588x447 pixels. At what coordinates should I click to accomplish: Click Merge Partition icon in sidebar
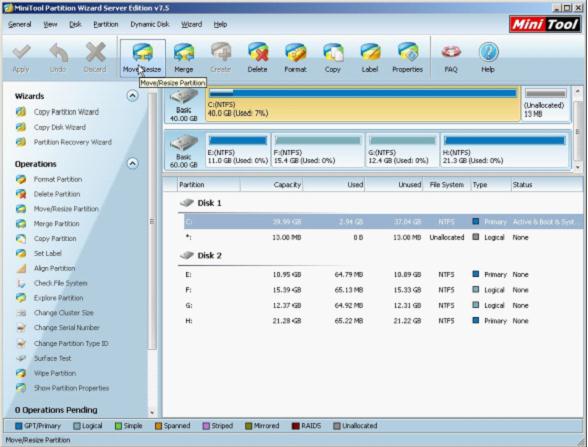tap(21, 224)
